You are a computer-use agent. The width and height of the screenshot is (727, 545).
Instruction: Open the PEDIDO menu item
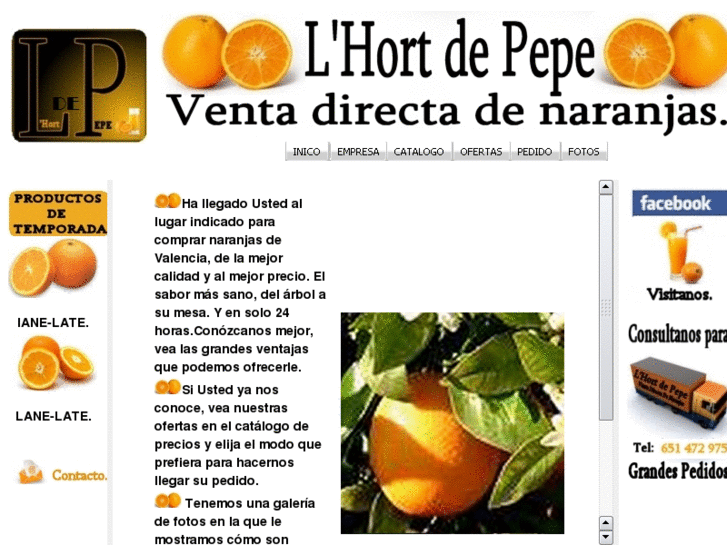(x=535, y=152)
